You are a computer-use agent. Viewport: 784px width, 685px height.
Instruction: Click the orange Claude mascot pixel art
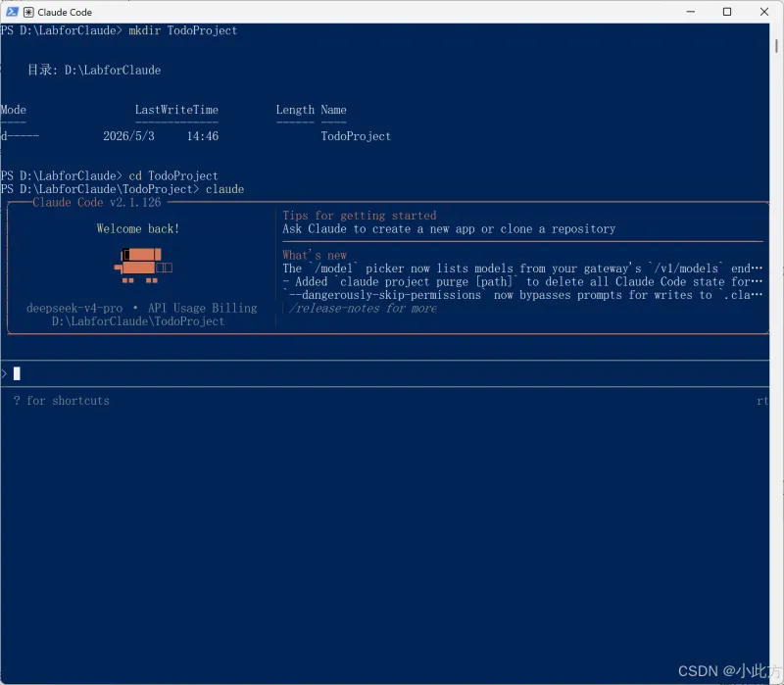coord(143,266)
